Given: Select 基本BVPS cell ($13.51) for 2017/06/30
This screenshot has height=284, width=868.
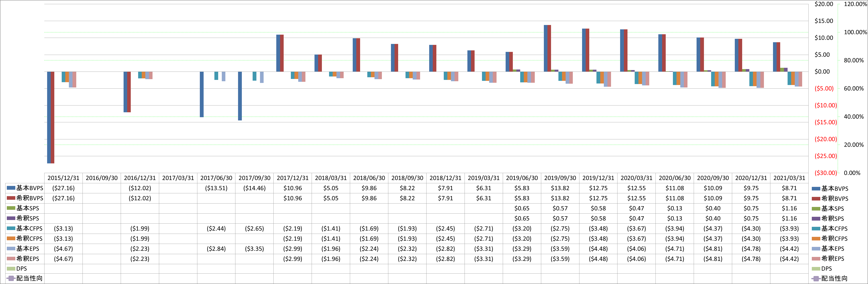Looking at the screenshot, I should click(216, 188).
